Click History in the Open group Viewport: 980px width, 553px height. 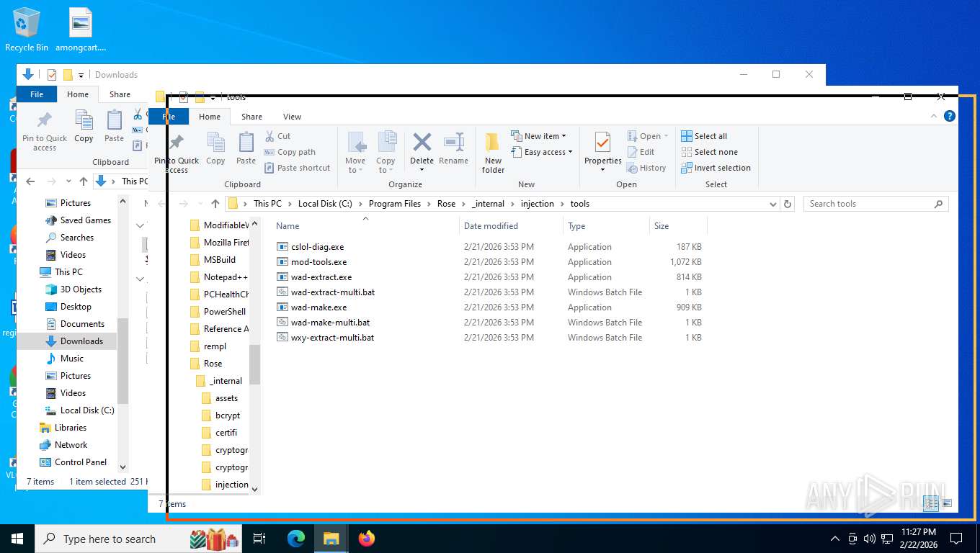point(646,168)
